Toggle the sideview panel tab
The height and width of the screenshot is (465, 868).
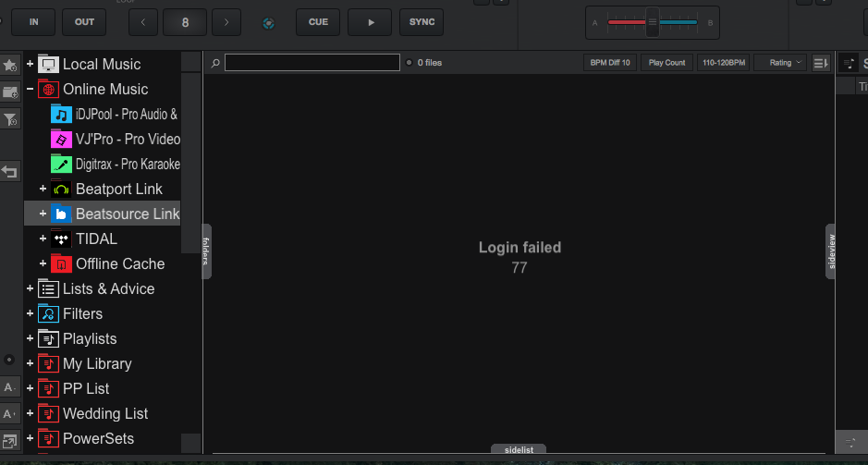(830, 251)
